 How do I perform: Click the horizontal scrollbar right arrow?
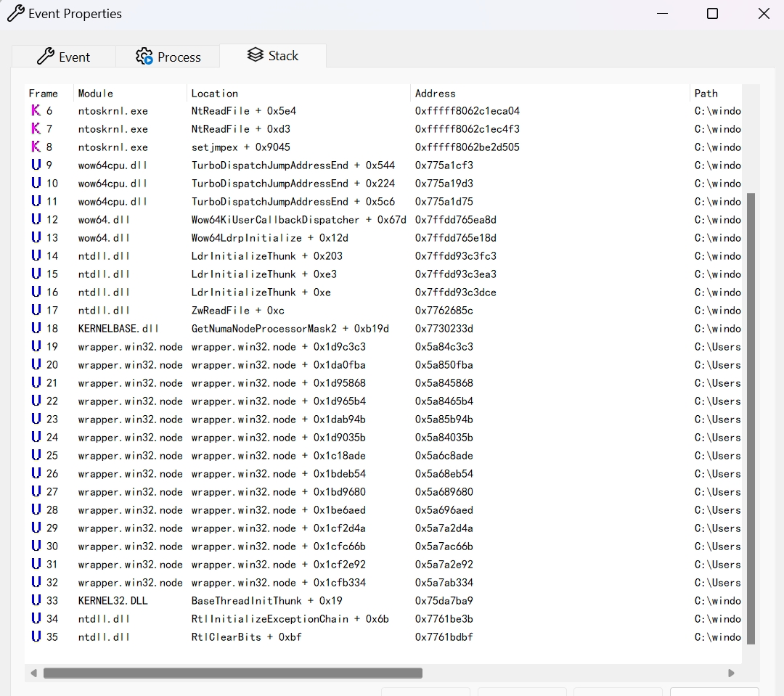(x=733, y=674)
